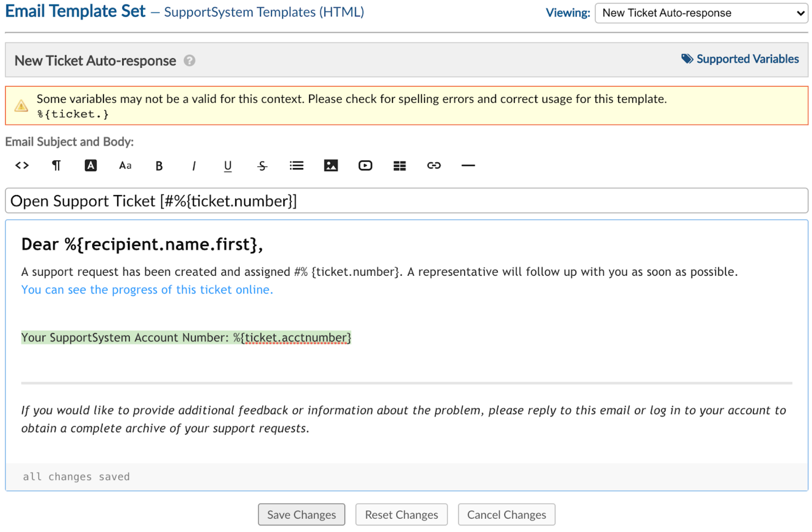Insert a horizontal rule
812x532 pixels.
pos(468,165)
